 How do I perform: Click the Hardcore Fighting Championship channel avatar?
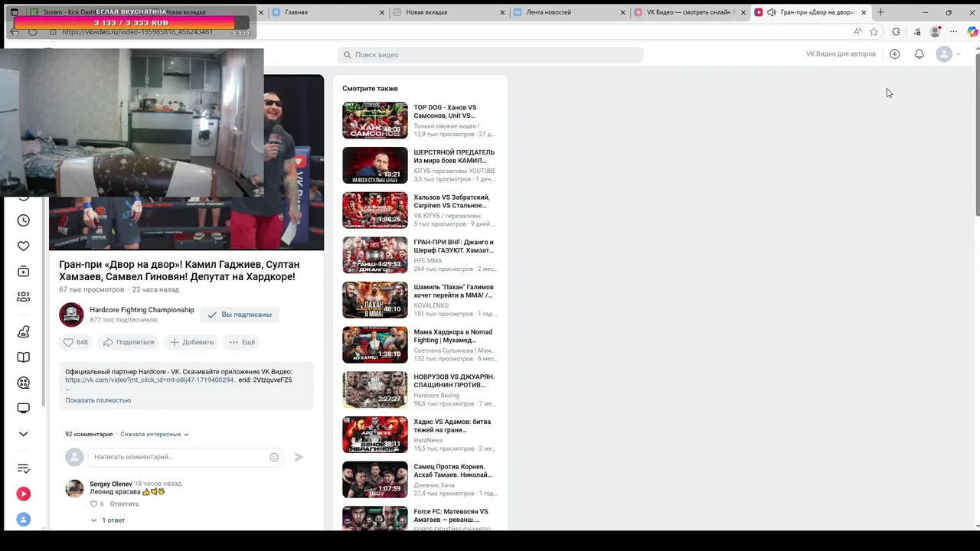[72, 315]
